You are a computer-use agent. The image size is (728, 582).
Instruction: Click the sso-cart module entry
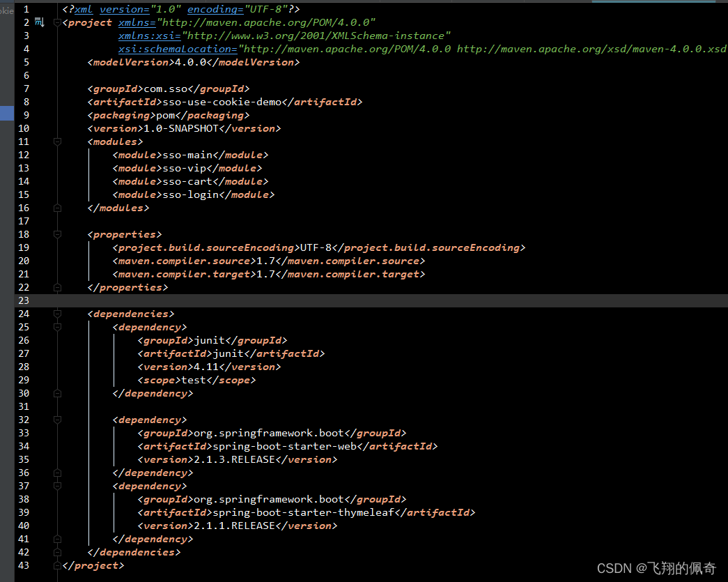[x=187, y=181]
